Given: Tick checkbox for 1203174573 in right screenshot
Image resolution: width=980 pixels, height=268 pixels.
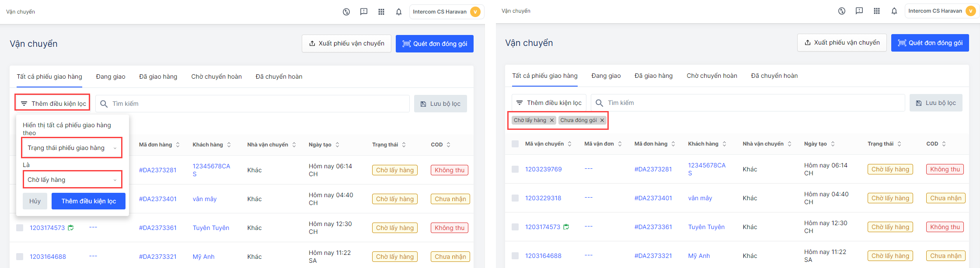Looking at the screenshot, I should [x=515, y=227].
